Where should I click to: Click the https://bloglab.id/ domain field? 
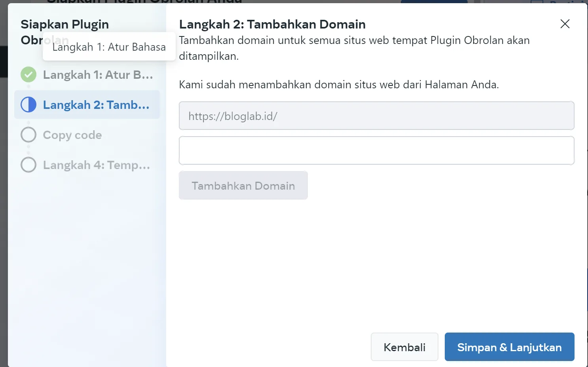376,116
